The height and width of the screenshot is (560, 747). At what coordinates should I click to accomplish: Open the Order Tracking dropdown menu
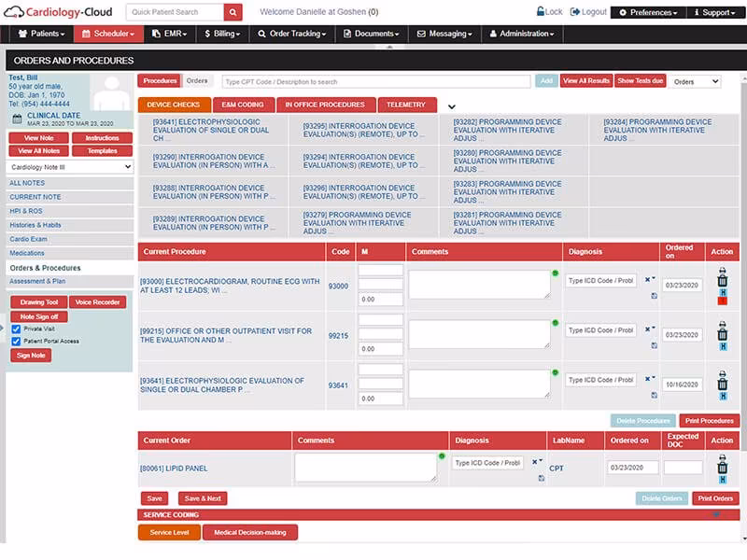tap(292, 34)
